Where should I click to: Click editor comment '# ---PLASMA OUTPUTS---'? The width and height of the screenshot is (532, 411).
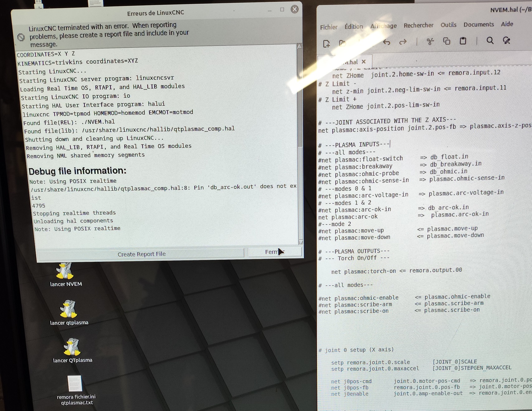point(354,251)
